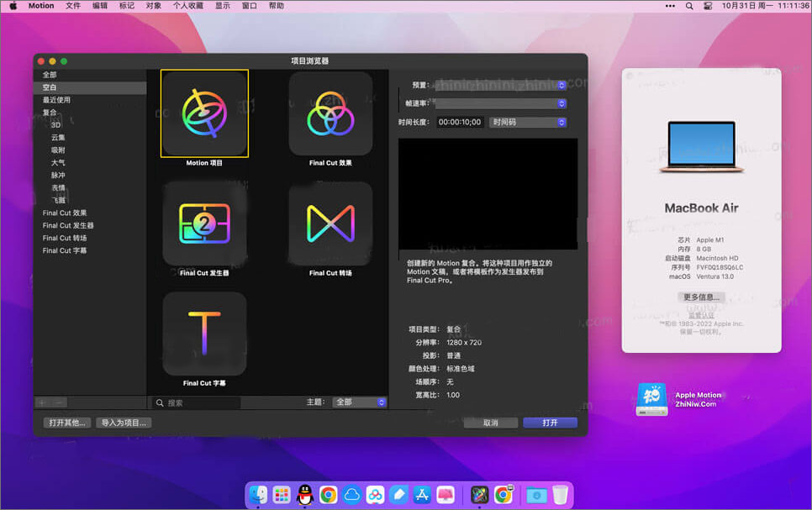The height and width of the screenshot is (510, 812).
Task: Open the Motion menu
Action: point(41,6)
